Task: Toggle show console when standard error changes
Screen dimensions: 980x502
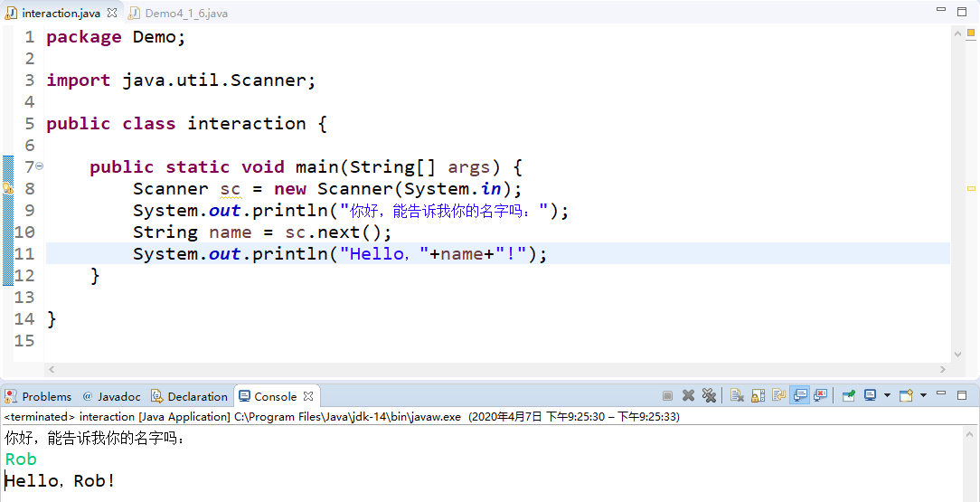Action: (x=821, y=396)
